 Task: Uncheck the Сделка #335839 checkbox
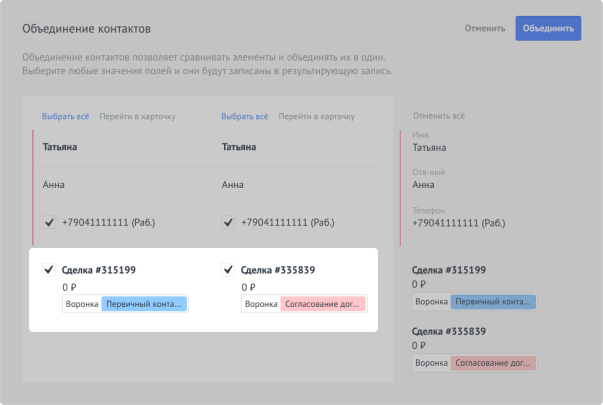(x=228, y=269)
